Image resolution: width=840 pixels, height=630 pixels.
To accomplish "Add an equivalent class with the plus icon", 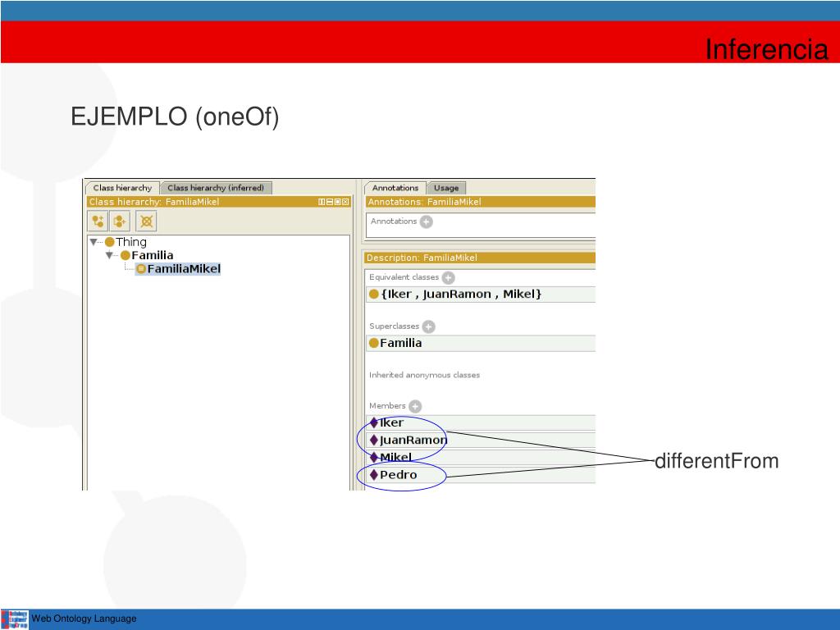I will (449, 277).
